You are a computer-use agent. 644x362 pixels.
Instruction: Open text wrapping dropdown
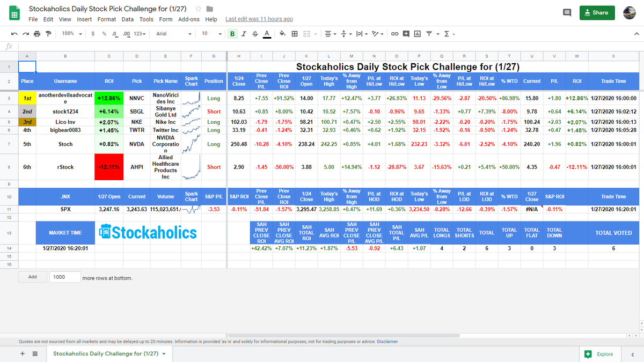[x=361, y=34]
